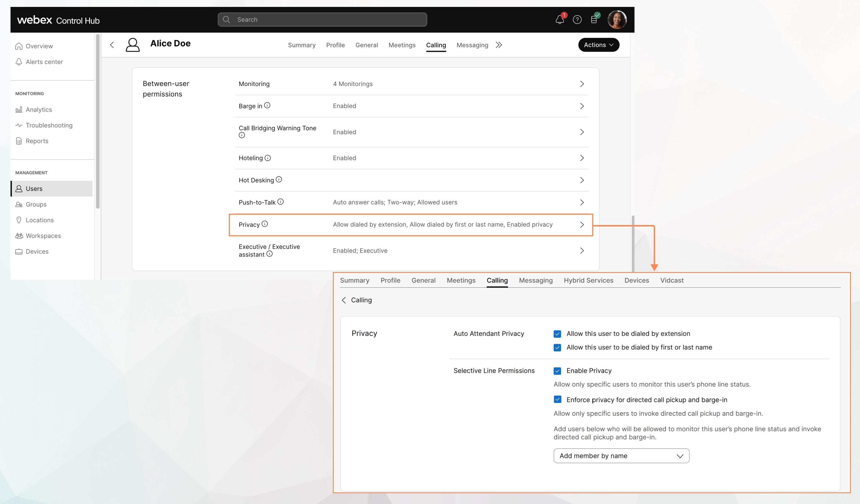The height and width of the screenshot is (504, 860).
Task: Open the Analytics section
Action: 38,109
